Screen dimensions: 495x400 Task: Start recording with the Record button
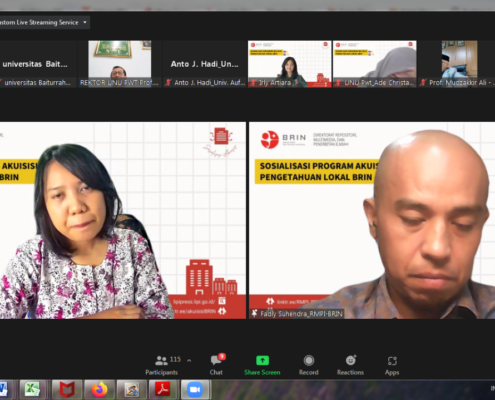point(309,365)
